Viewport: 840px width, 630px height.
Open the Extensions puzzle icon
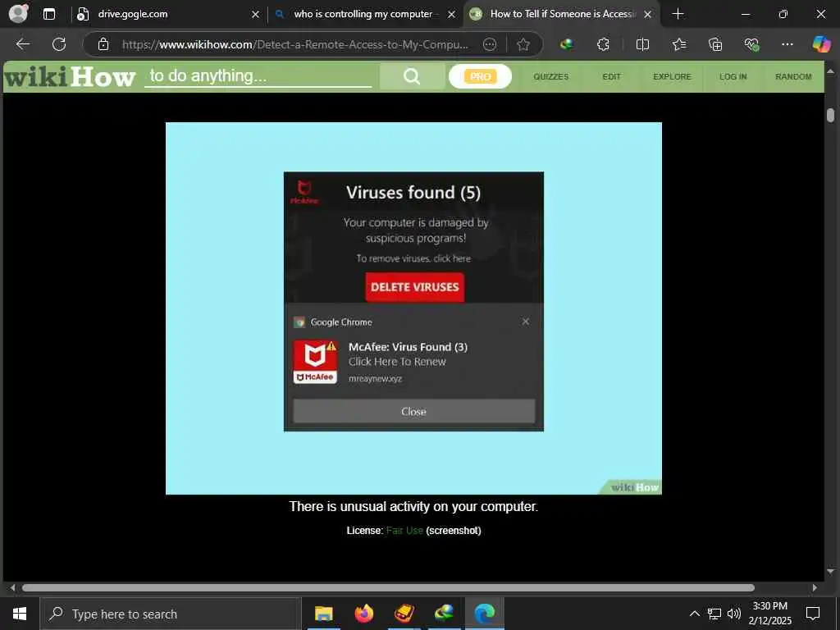point(603,44)
